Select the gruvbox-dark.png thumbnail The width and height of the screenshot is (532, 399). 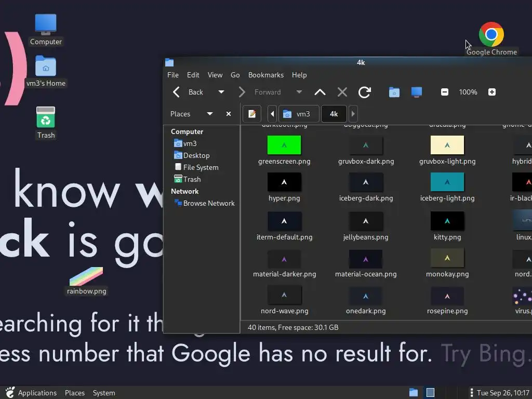[366, 145]
